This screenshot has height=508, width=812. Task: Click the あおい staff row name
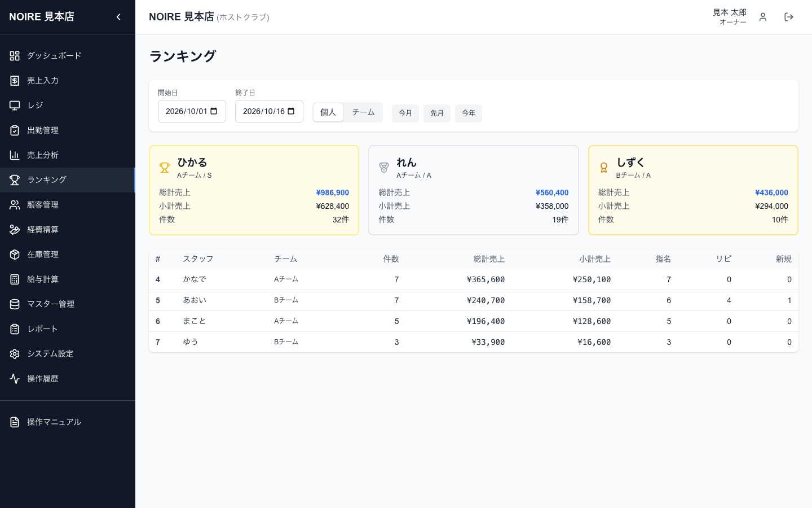pos(195,300)
